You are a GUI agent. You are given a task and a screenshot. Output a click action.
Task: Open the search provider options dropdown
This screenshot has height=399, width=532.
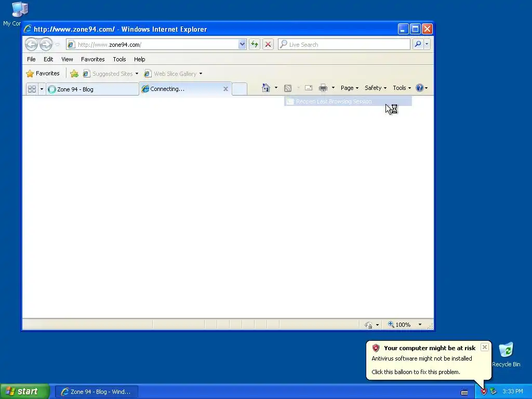pyautogui.click(x=427, y=44)
